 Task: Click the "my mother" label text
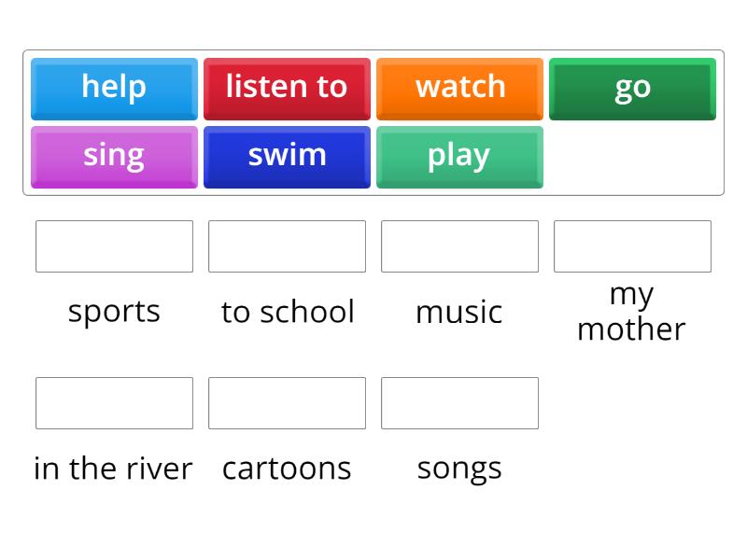(631, 311)
